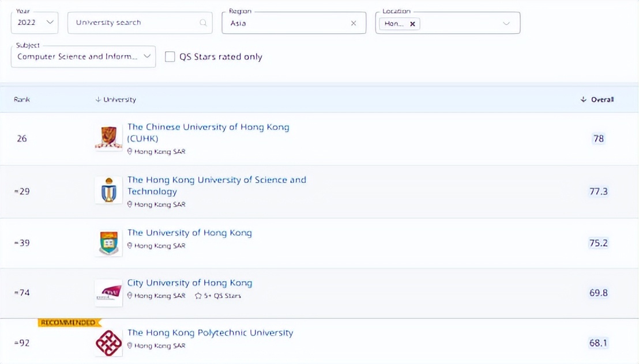
Task: Open Hong Kong University of Science and Technology link
Action: click(217, 185)
